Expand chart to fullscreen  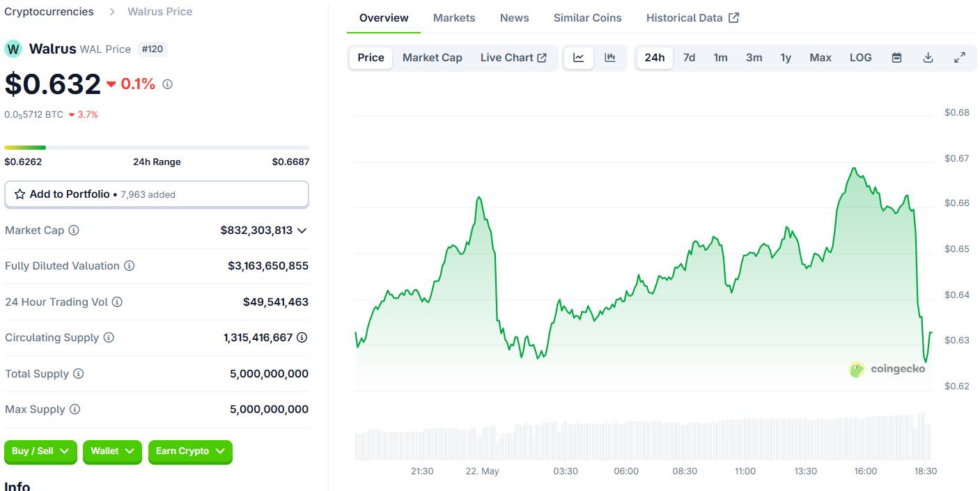click(959, 58)
